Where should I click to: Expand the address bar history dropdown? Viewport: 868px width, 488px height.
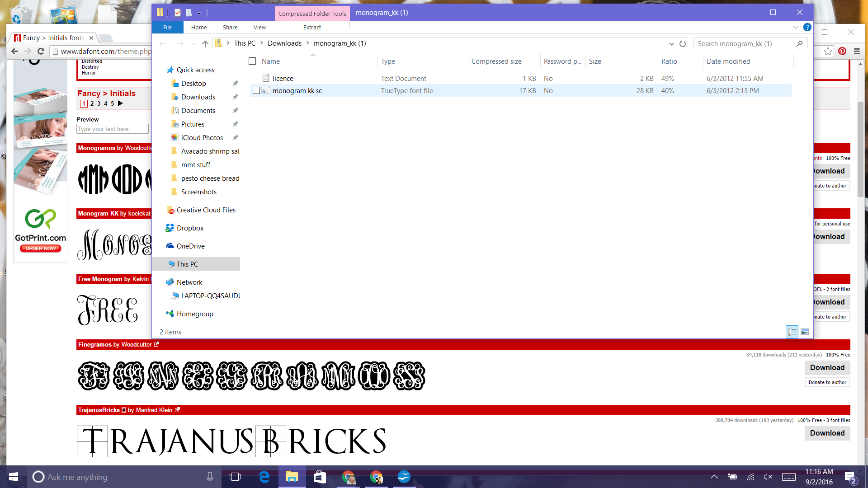671,43
